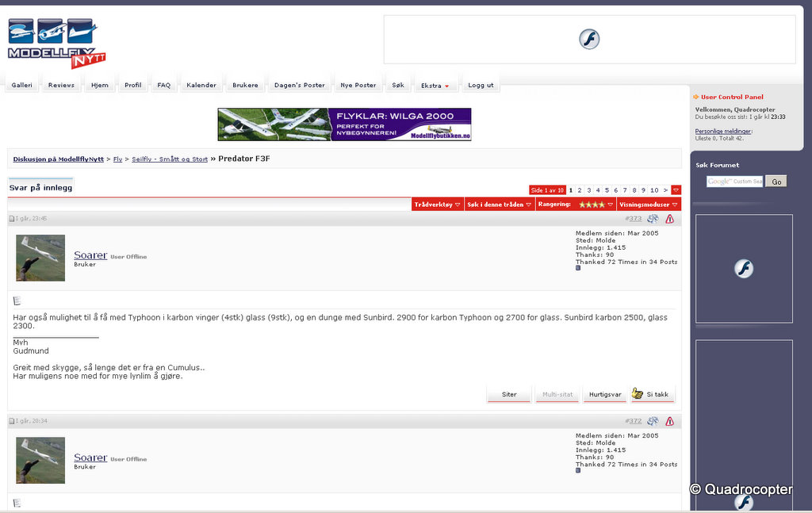This screenshot has height=513, width=812.
Task: Click the post status page icon at 23:45
Action: pyautogui.click(x=12, y=219)
